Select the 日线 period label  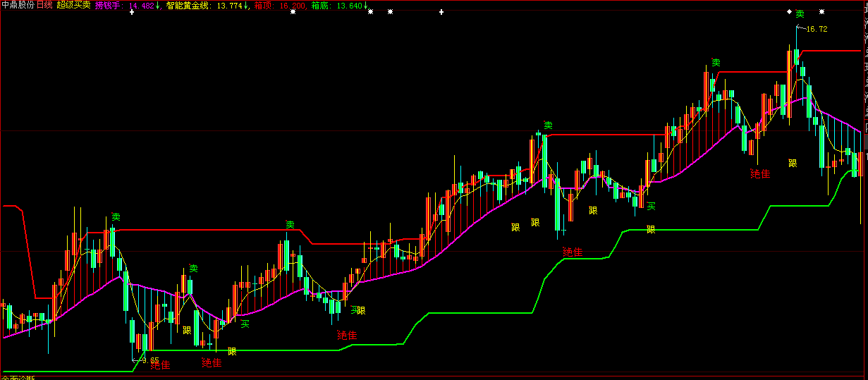click(45, 5)
